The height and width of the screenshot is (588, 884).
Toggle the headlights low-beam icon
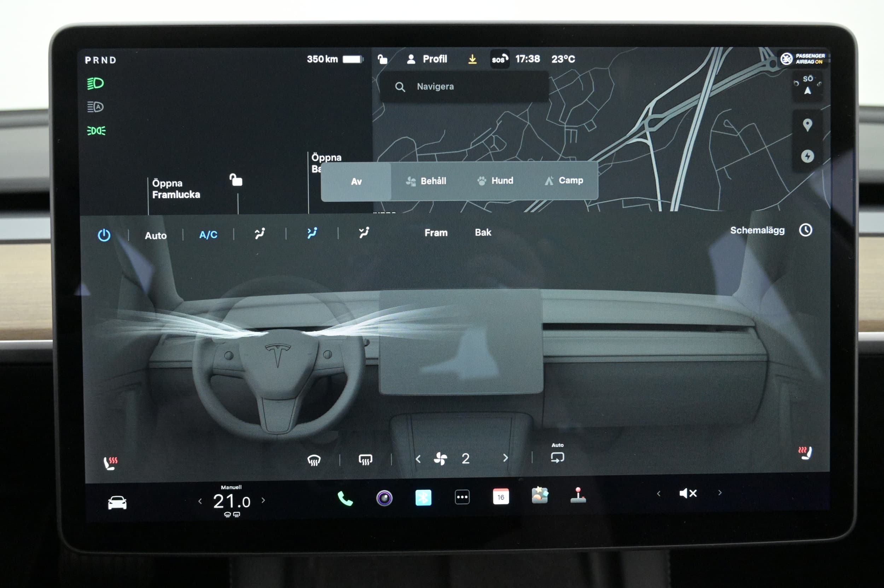pyautogui.click(x=95, y=83)
